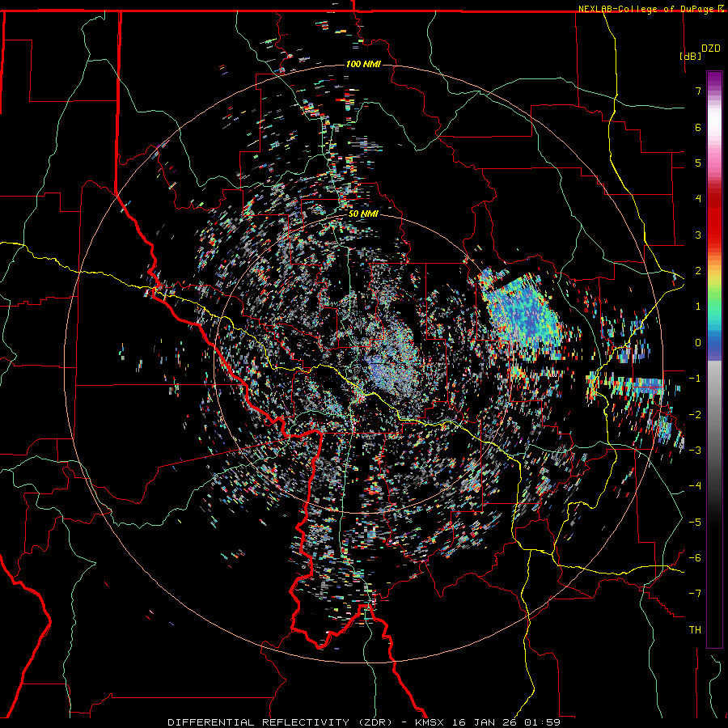Select the -4 value on dB scale
728x728 pixels.
[695, 486]
